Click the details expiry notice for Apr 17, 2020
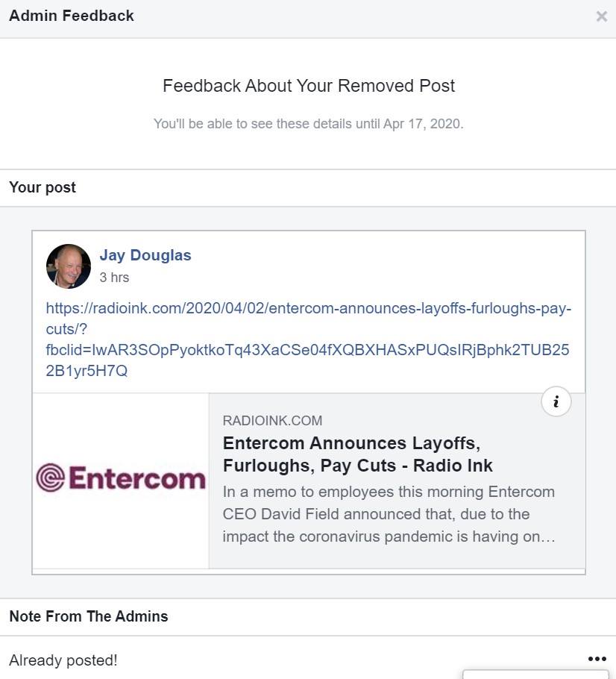This screenshot has height=679, width=616. click(309, 124)
